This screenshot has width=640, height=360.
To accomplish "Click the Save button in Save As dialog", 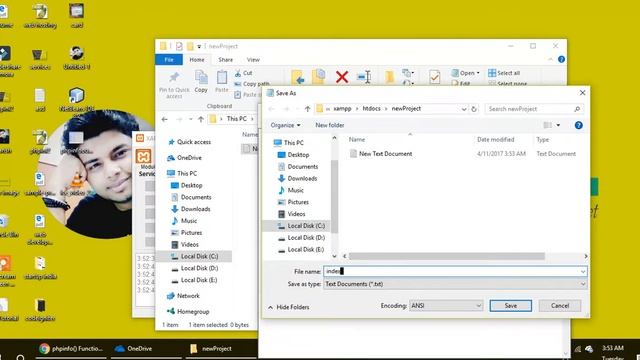I will tap(510, 306).
